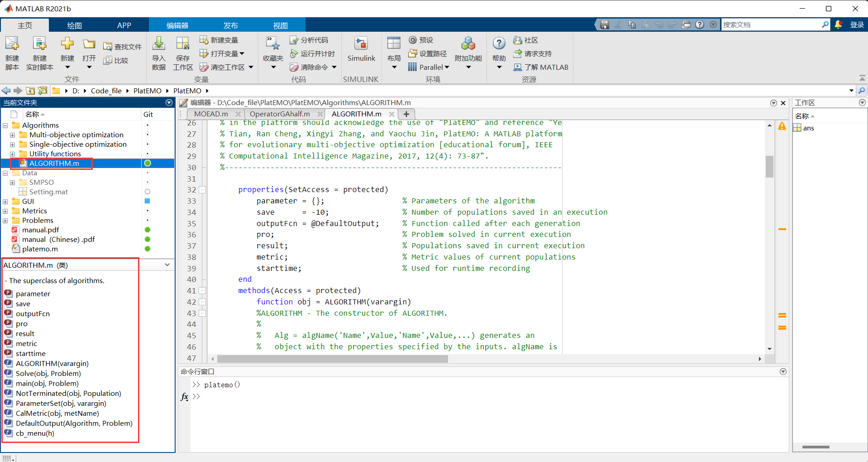The height and width of the screenshot is (462, 868).
Task: Click the Login (登录) button
Action: (x=857, y=24)
